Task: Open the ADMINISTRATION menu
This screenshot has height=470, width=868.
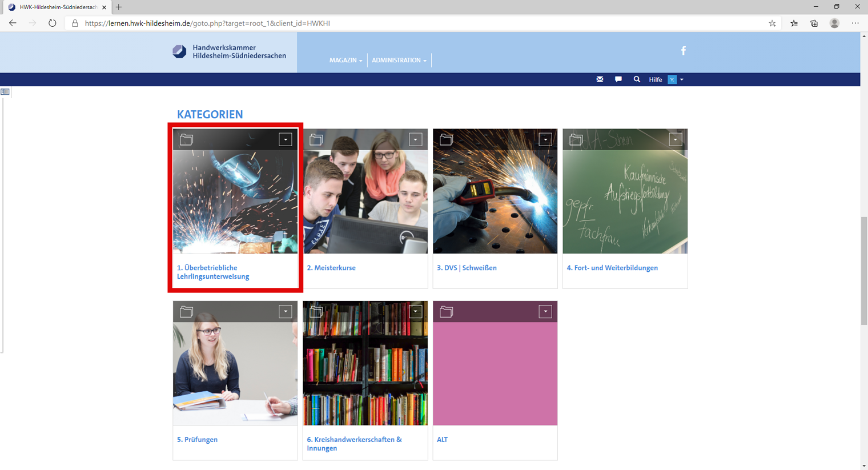Action: [x=399, y=61]
